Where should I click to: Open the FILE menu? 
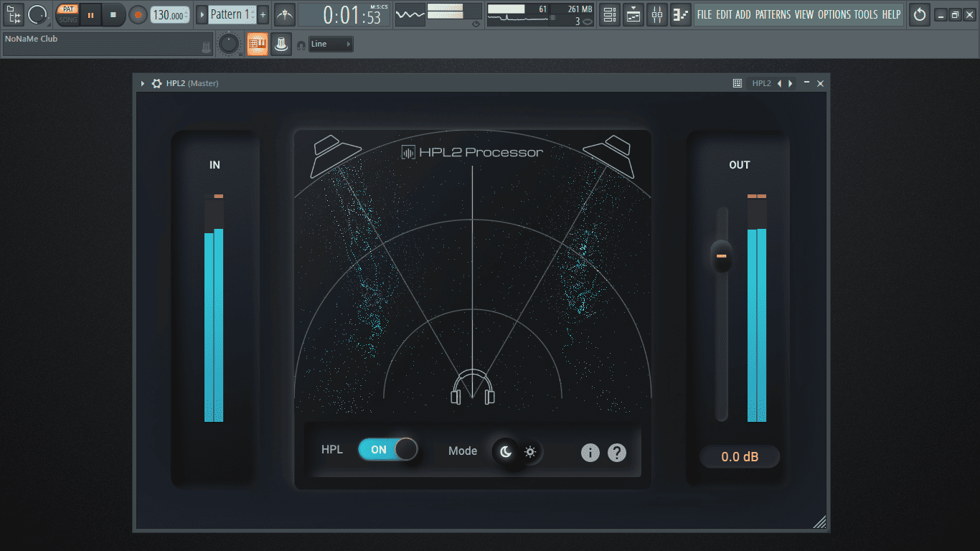705,14
